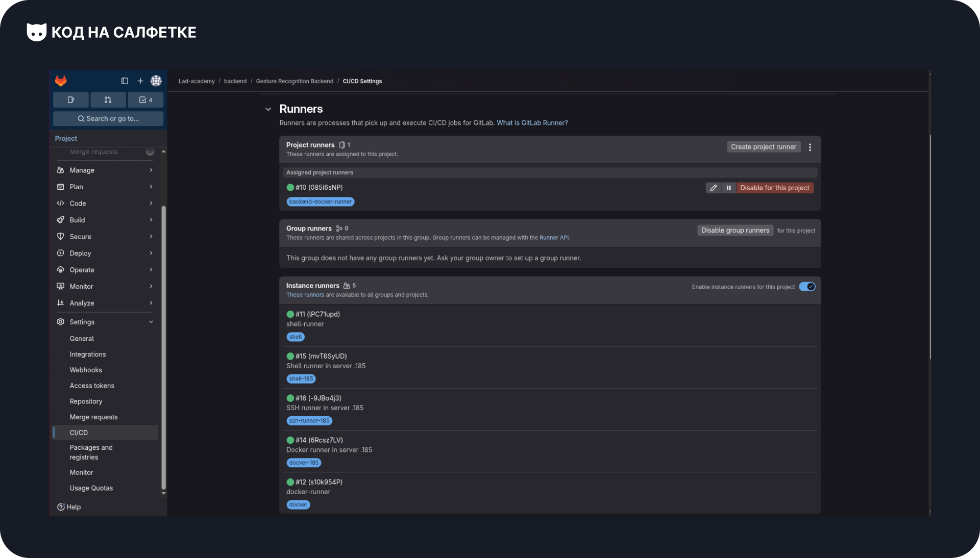Click the plus create-new icon
980x558 pixels.
pyautogui.click(x=140, y=81)
